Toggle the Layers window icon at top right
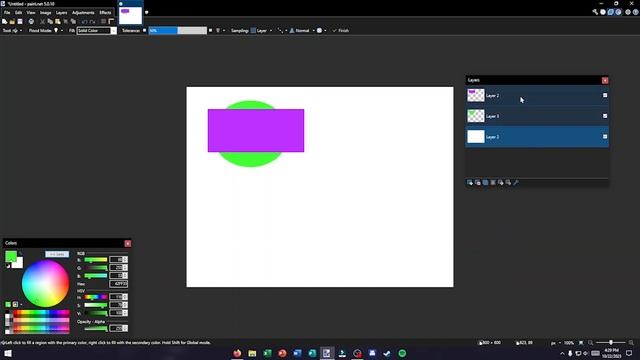Screen dimensions: 640x360 611,12
